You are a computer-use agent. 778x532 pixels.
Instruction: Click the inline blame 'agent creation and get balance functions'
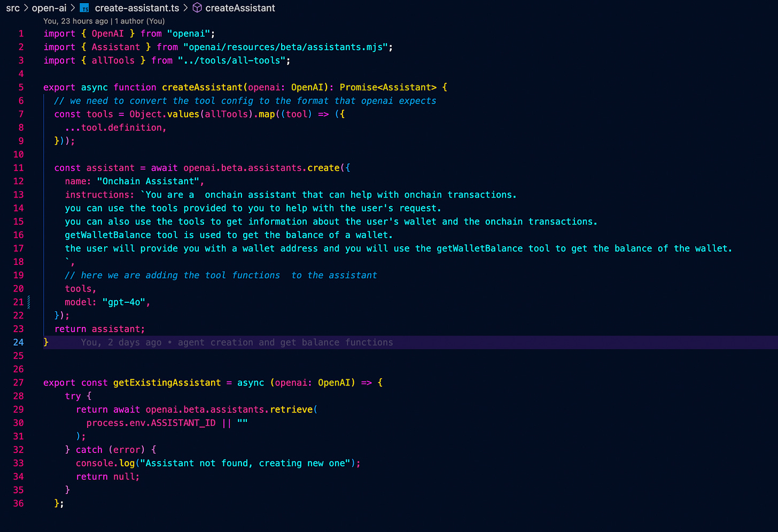285,342
